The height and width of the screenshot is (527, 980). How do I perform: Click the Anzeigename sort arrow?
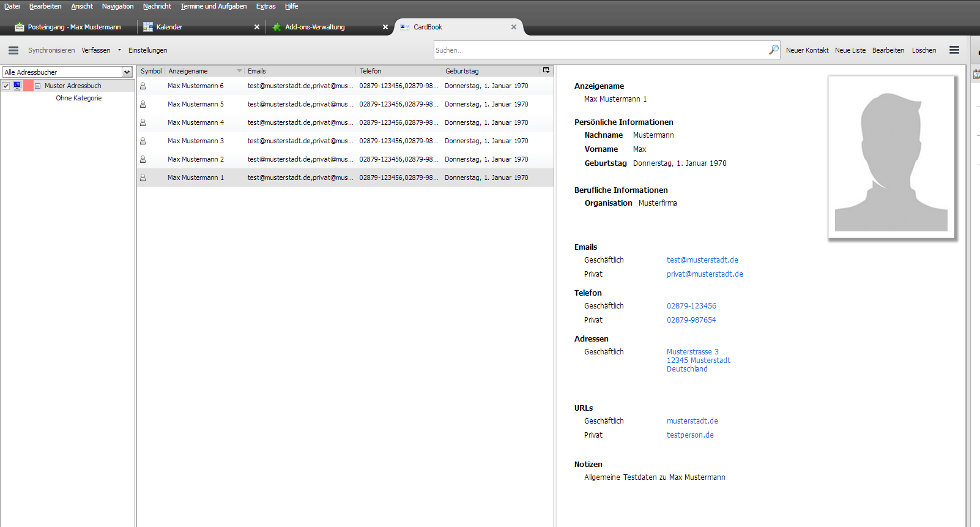click(239, 71)
